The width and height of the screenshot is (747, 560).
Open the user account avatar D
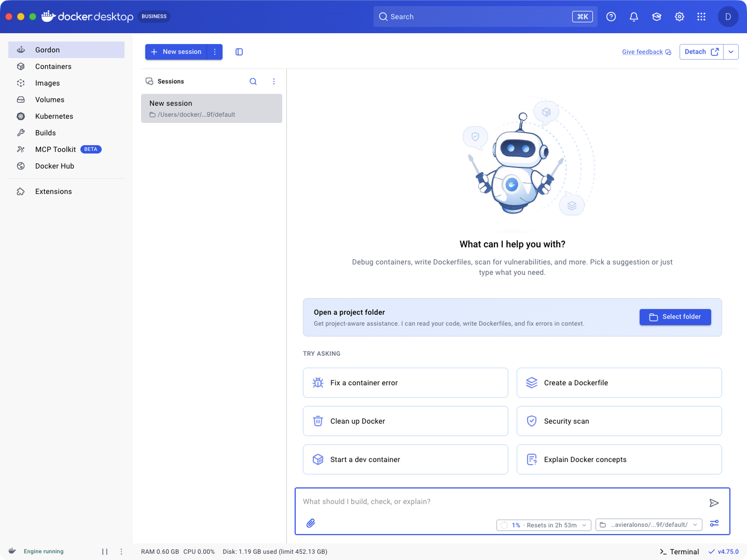(x=728, y=17)
